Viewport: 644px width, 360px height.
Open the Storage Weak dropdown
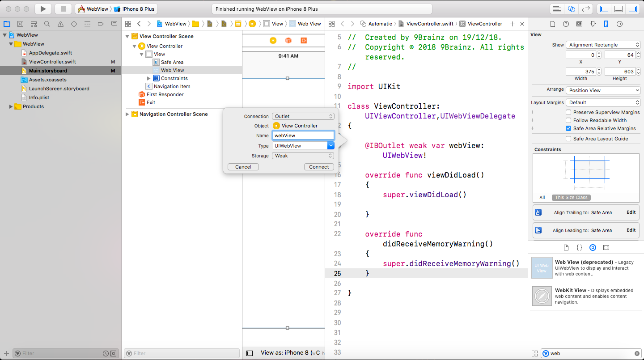tap(303, 156)
